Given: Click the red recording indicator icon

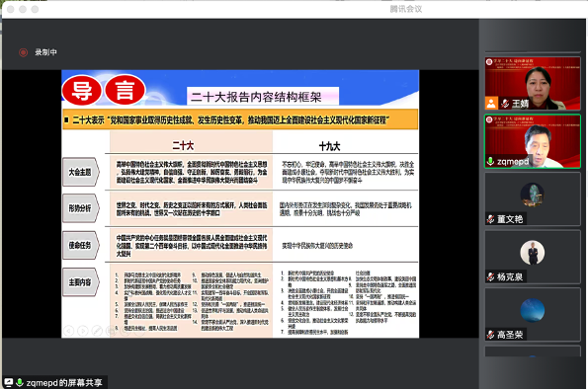Looking at the screenshot, I should click(24, 52).
